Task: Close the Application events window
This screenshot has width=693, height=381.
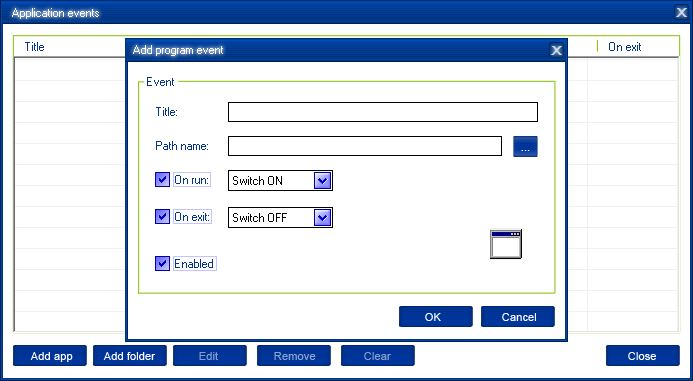Action: click(x=682, y=13)
